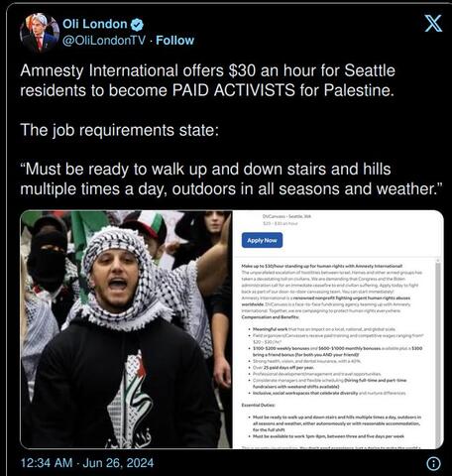The image size is (452, 476).
Task: Open the tweet timestamp 12:34 AM
Action: coord(47,463)
